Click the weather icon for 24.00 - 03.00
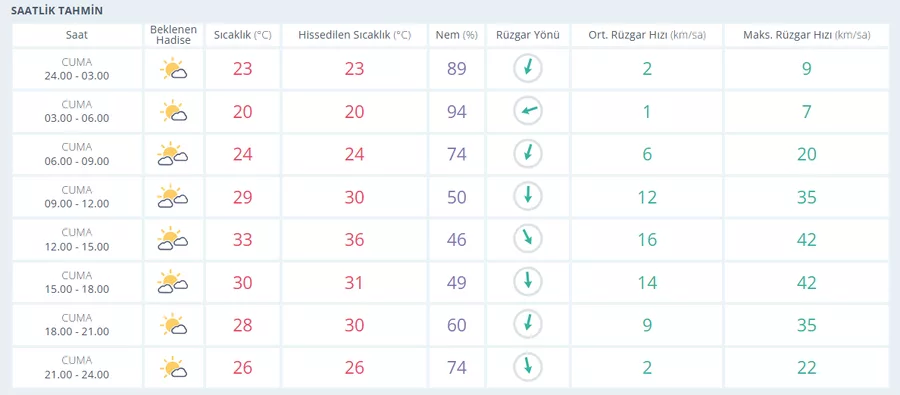The image size is (900, 395). 173,69
